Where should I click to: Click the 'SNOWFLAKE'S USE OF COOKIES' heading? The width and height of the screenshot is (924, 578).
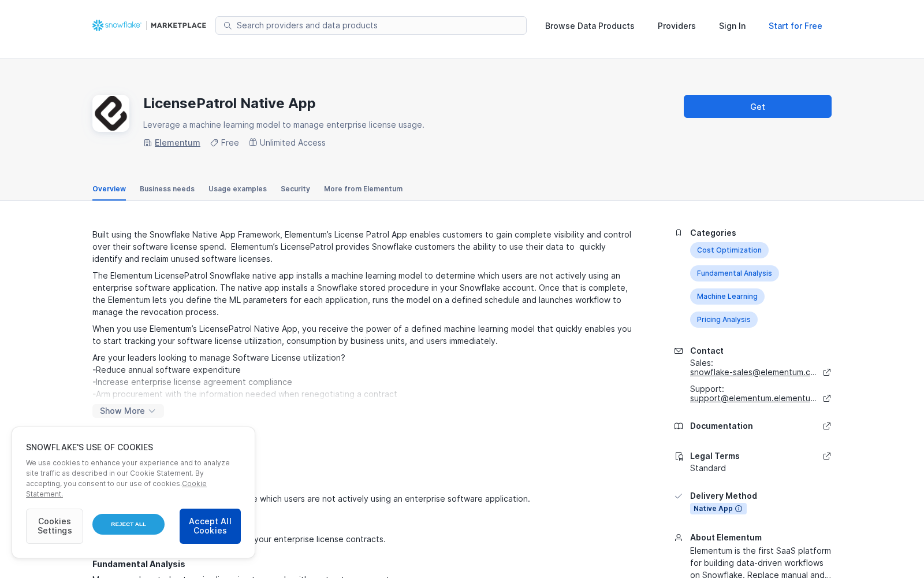(x=90, y=447)
